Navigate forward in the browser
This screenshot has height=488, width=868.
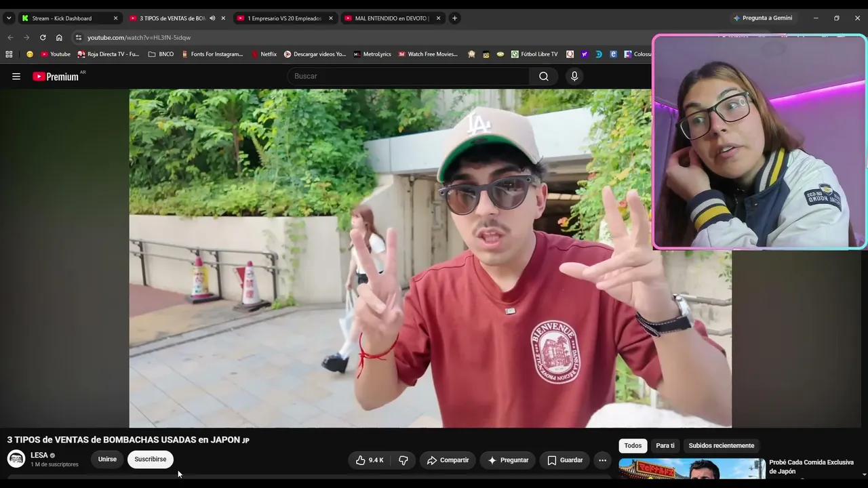(x=26, y=37)
